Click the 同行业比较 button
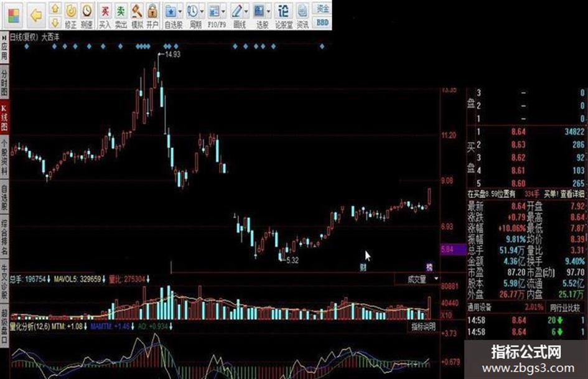 [x=565, y=307]
